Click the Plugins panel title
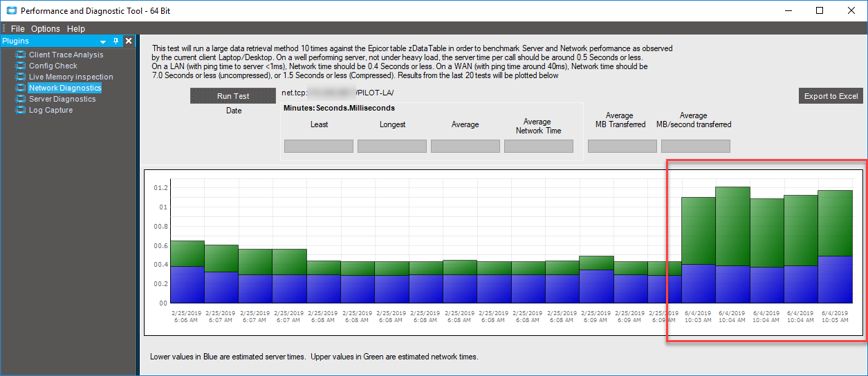The width and height of the screenshot is (868, 376). 15,41
